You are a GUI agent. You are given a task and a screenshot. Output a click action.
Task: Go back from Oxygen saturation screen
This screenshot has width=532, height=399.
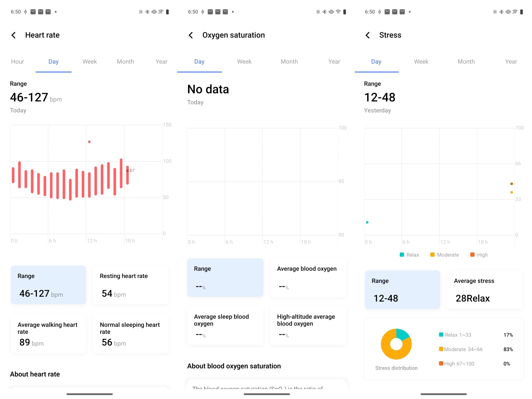click(x=191, y=35)
